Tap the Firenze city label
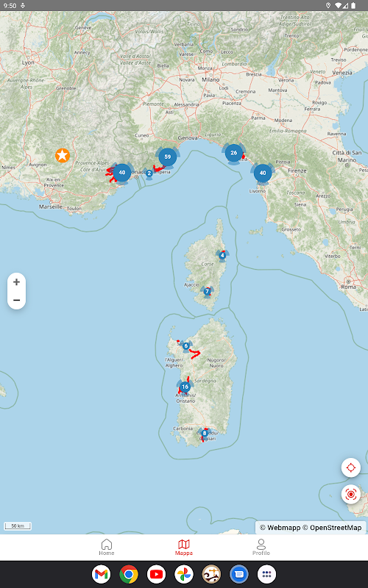This screenshot has width=368, height=588. pos(297,171)
